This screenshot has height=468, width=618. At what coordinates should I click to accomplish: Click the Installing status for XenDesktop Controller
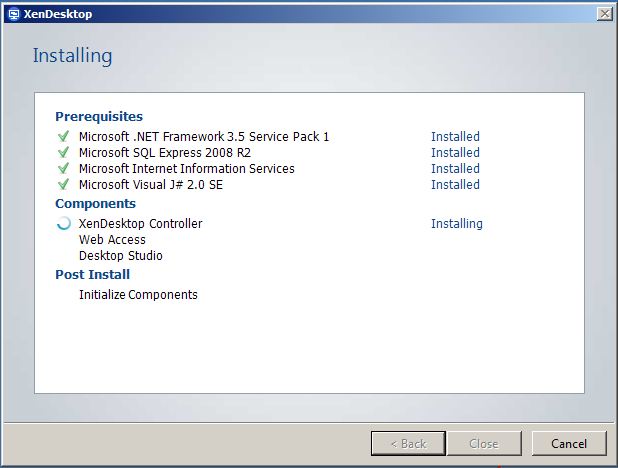click(456, 224)
